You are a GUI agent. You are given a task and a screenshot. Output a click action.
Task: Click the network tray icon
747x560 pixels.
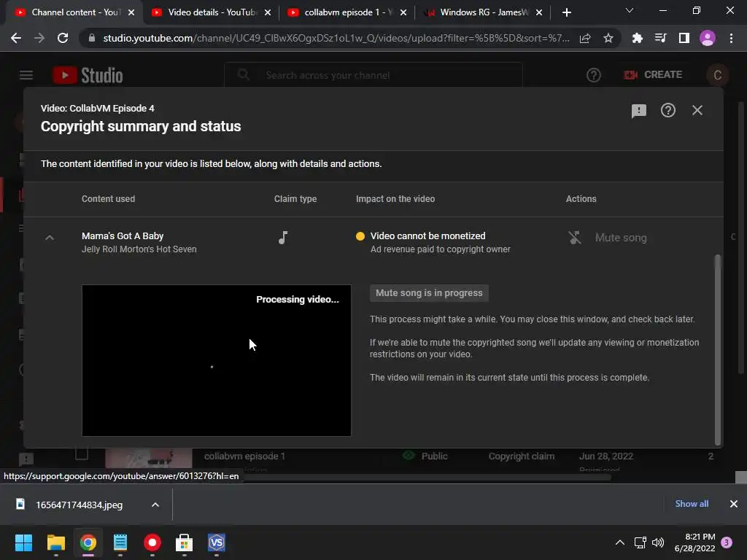click(x=640, y=542)
